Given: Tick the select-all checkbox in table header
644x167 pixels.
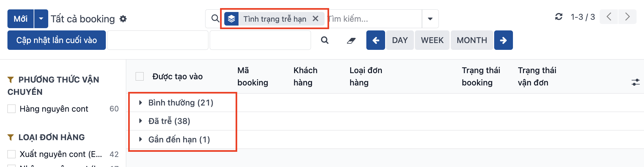Looking at the screenshot, I should tap(139, 76).
